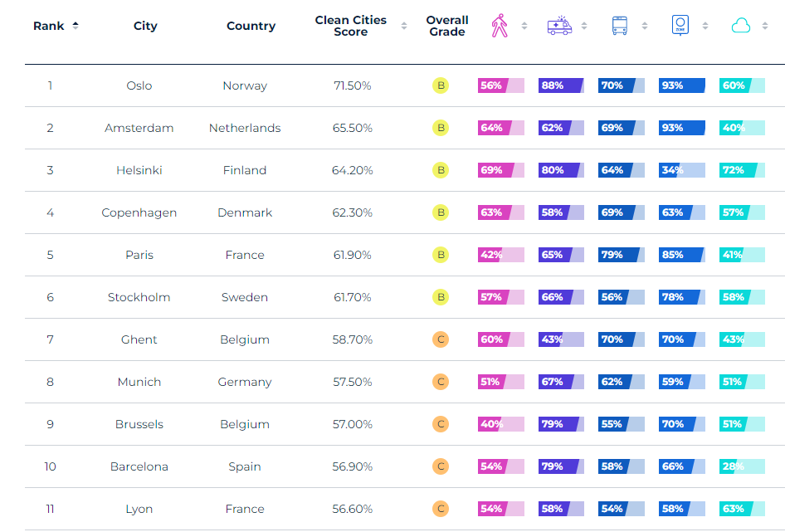The width and height of the screenshot is (785, 532).
Task: Click the zone sign icon header
Action: [680, 26]
